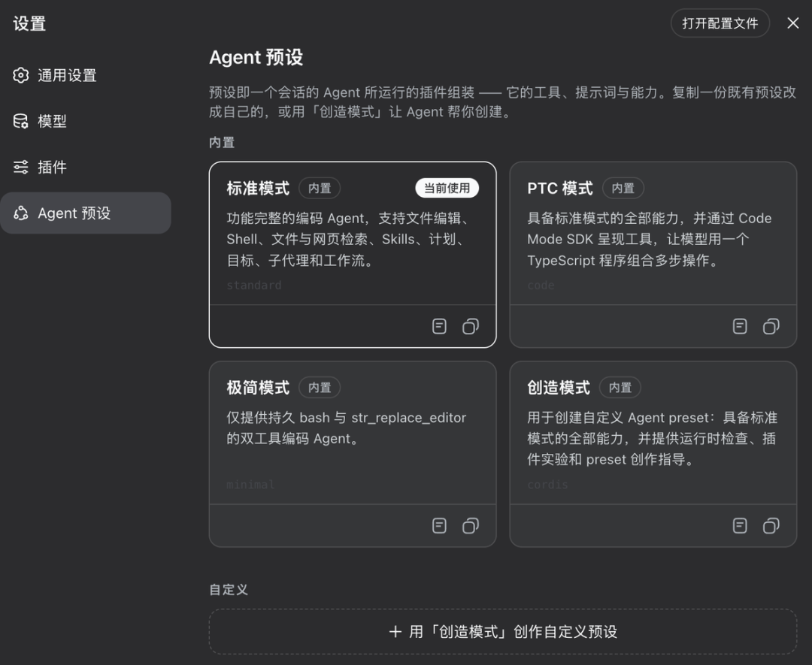Duplicate the 创造模式 preset
The image size is (812, 665).
click(771, 526)
